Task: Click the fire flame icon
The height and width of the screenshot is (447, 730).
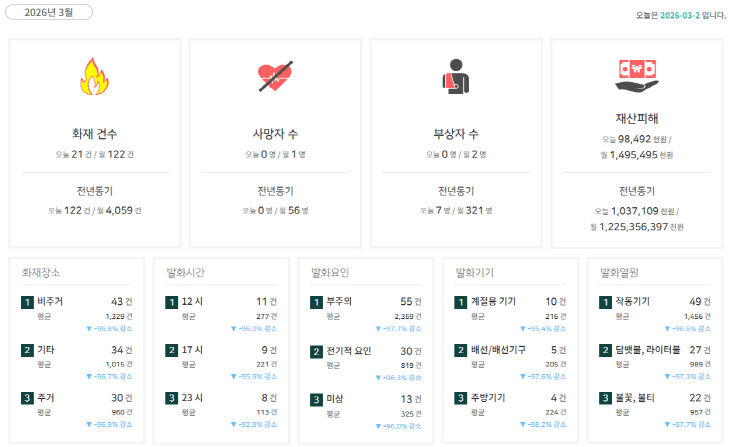Action: tap(95, 78)
